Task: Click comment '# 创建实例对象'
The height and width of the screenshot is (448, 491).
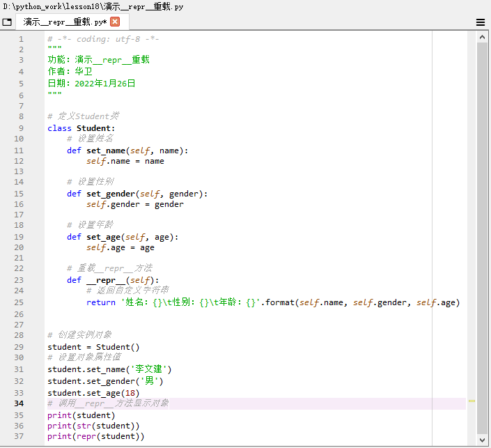Action: [79, 335]
